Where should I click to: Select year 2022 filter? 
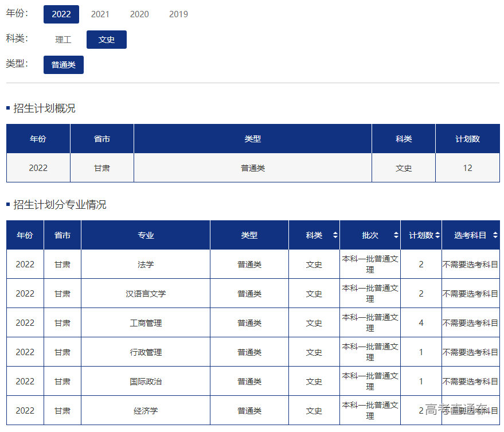point(61,14)
